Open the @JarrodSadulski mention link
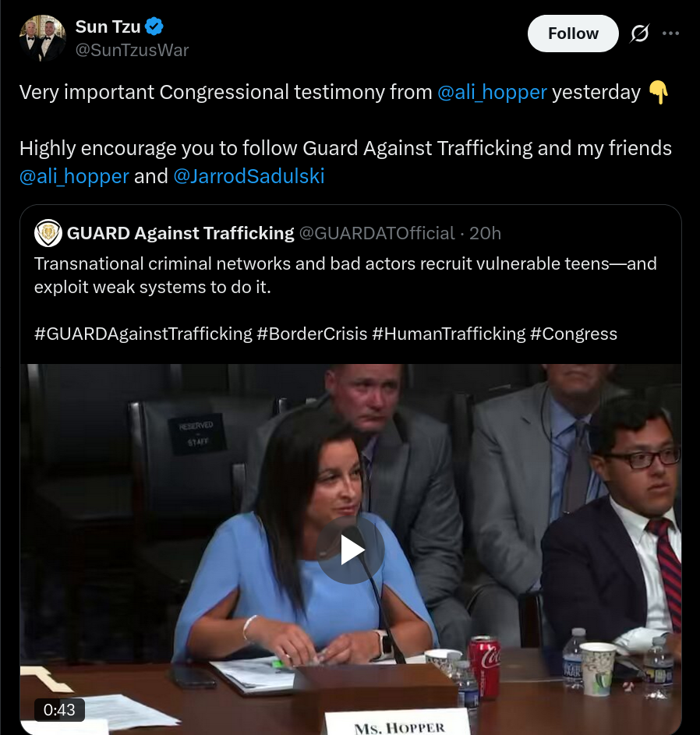 coord(249,176)
